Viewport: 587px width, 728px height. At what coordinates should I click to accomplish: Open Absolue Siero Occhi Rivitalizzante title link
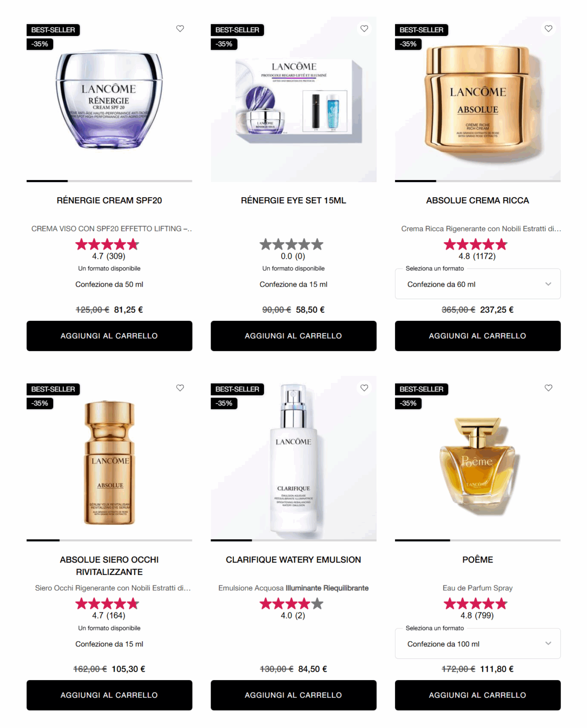(x=110, y=566)
